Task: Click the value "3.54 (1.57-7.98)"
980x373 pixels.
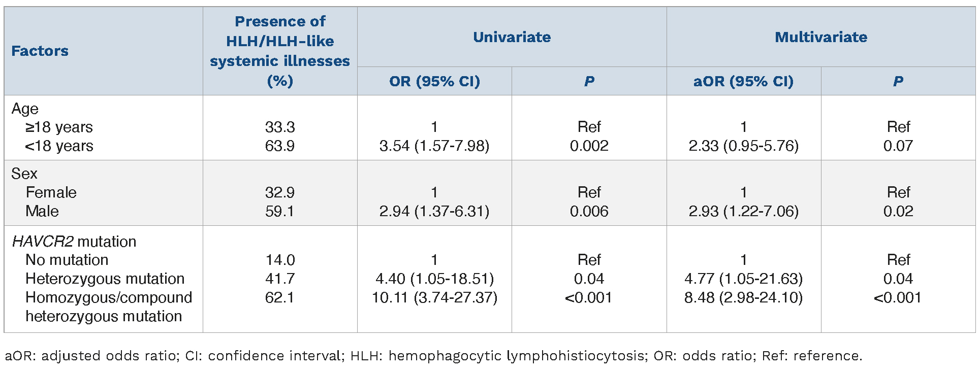Action: [434, 146]
